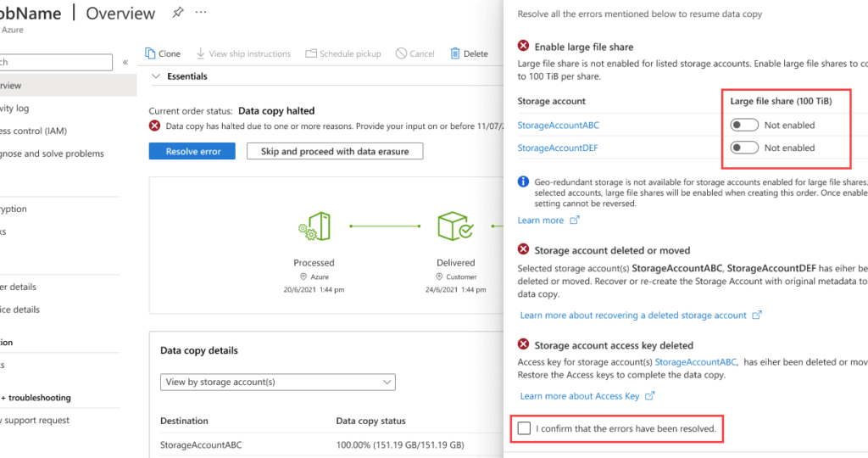Image resolution: width=868 pixels, height=458 pixels.
Task: Click the sidebar search input field
Action: click(55, 62)
